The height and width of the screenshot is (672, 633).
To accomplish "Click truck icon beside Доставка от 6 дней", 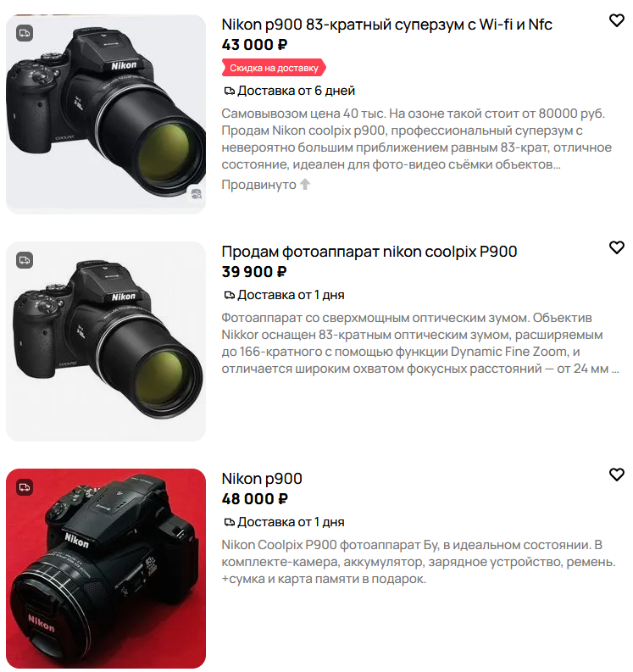I will pyautogui.click(x=230, y=91).
